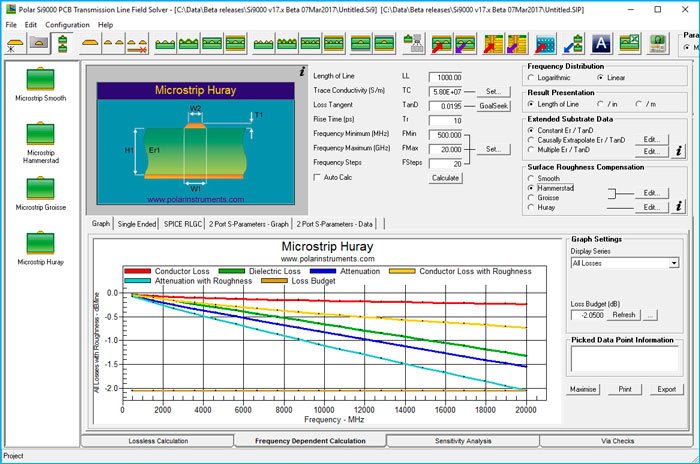Screen dimensions: 700x464
Task: Switch to the Lossless Calculation tab
Action: 158,441
